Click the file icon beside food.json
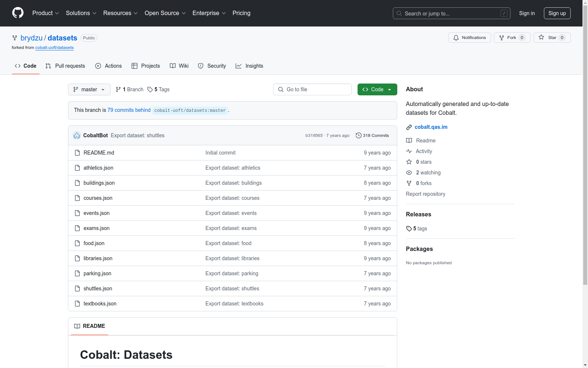This screenshot has height=368, width=588. tap(77, 243)
